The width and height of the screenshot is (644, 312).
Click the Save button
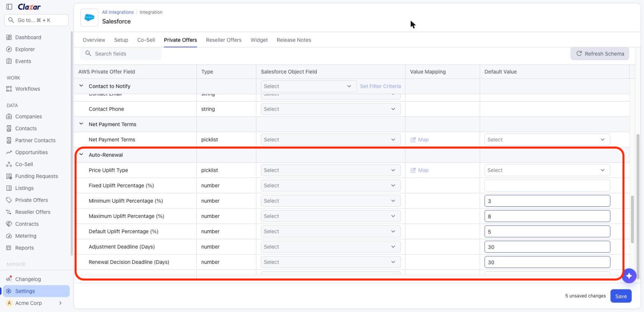click(x=621, y=296)
